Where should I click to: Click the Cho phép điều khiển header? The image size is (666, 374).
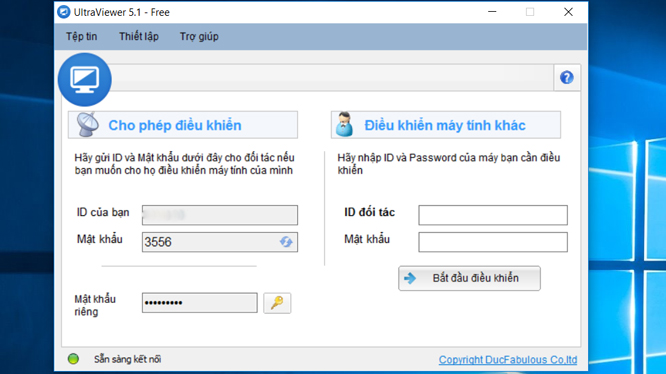(183, 125)
